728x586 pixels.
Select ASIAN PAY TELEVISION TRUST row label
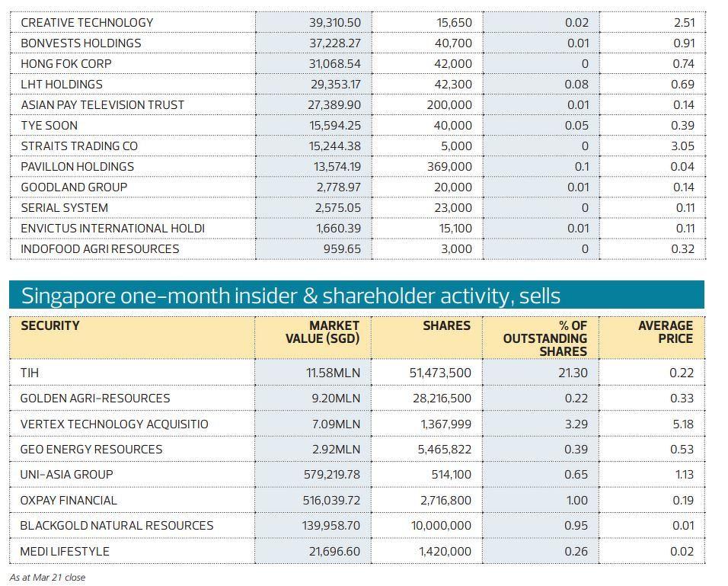click(102, 105)
